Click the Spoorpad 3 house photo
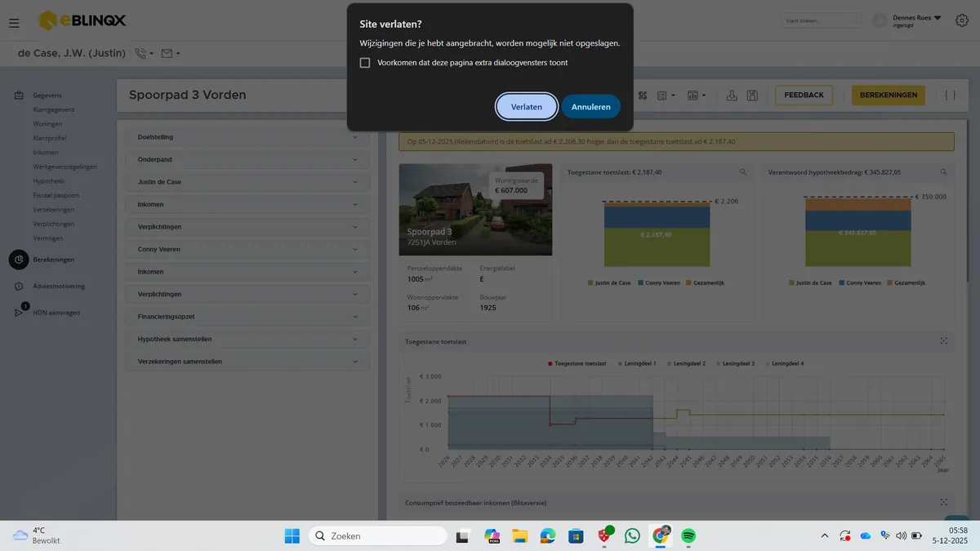This screenshot has height=551, width=980. click(475, 210)
